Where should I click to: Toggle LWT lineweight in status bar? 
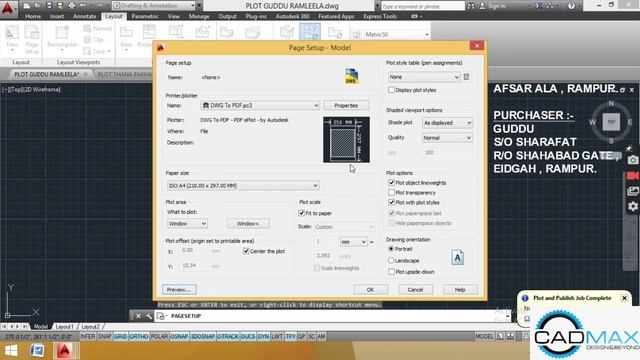[277, 336]
